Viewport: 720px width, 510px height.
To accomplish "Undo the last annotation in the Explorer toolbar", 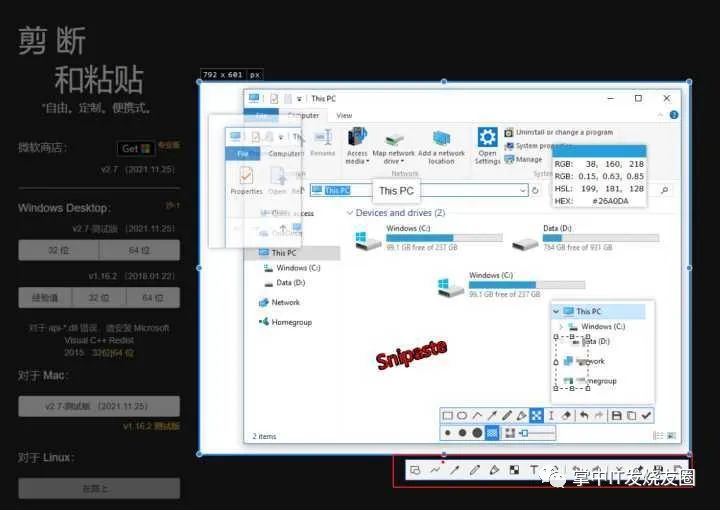I will click(x=584, y=416).
